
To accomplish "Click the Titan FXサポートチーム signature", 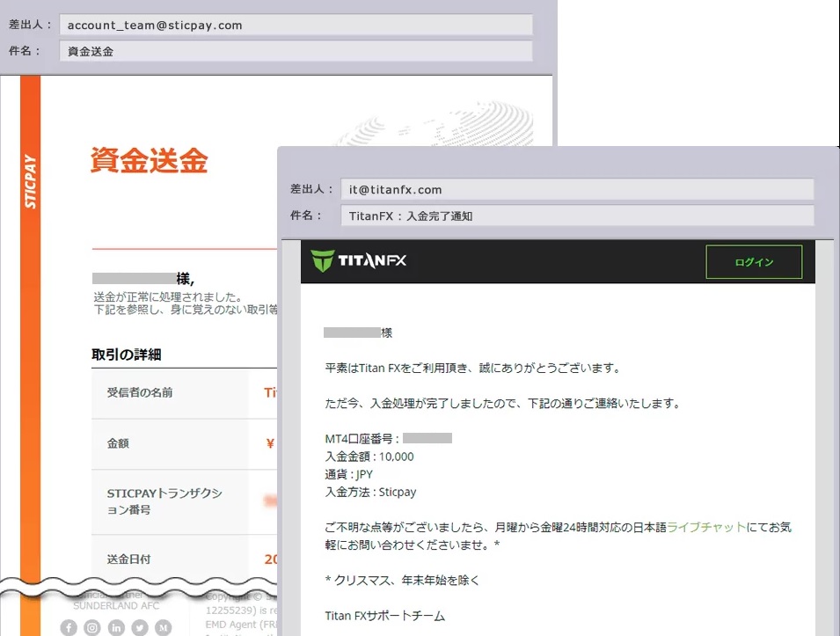I will (384, 616).
